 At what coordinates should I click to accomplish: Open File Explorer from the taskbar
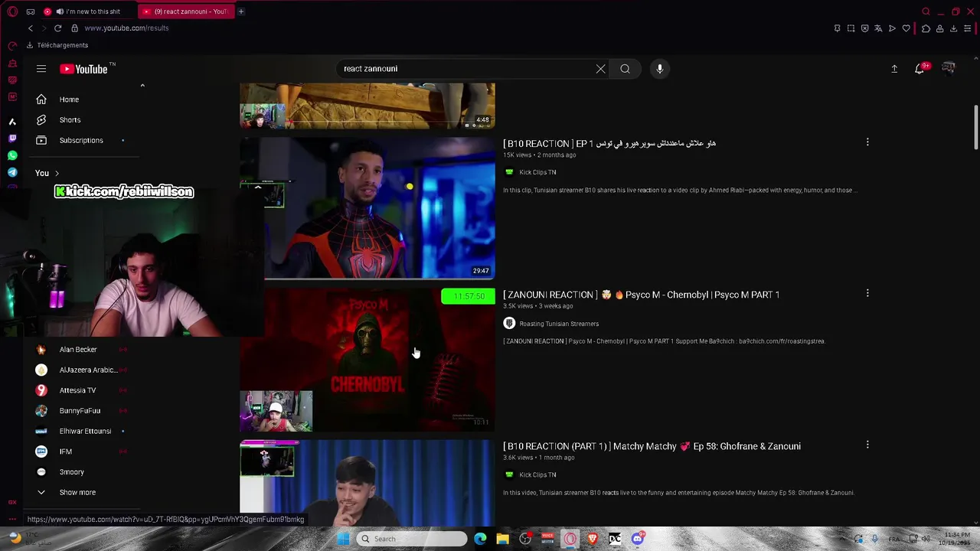(x=502, y=539)
